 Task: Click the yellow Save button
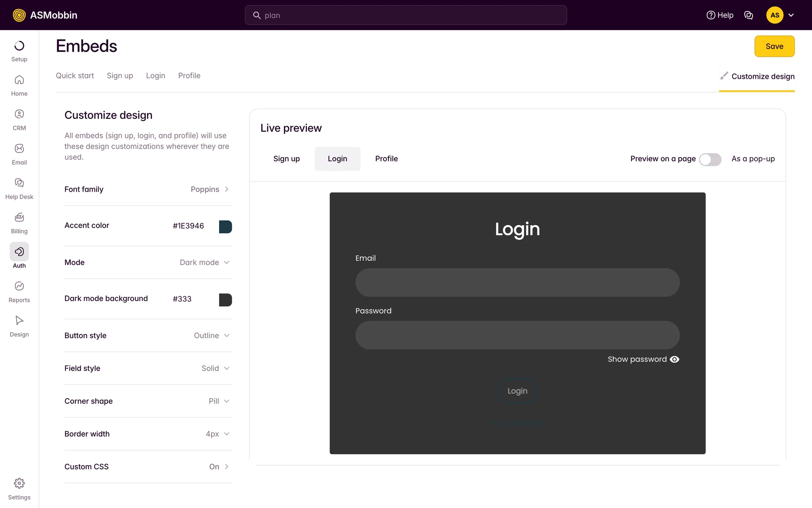point(774,46)
